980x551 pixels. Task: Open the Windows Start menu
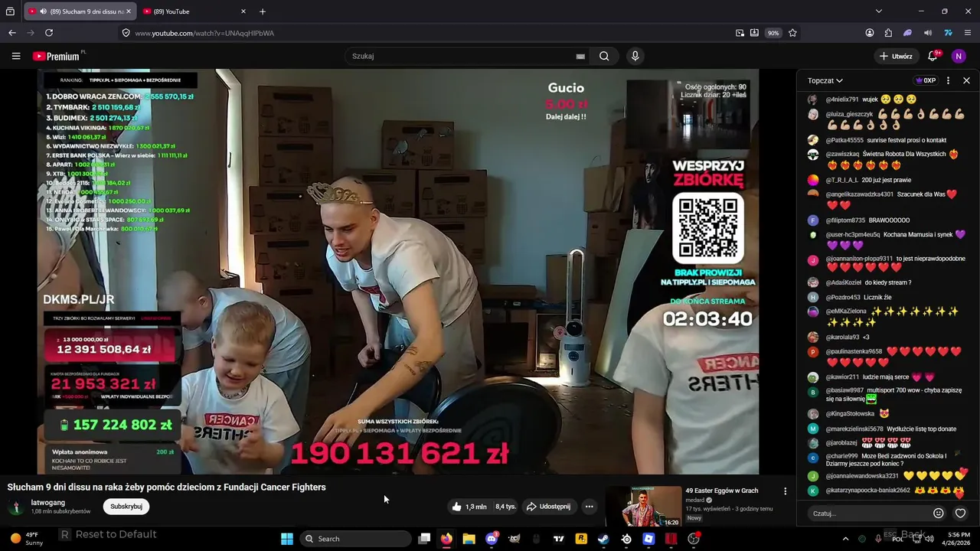(287, 539)
